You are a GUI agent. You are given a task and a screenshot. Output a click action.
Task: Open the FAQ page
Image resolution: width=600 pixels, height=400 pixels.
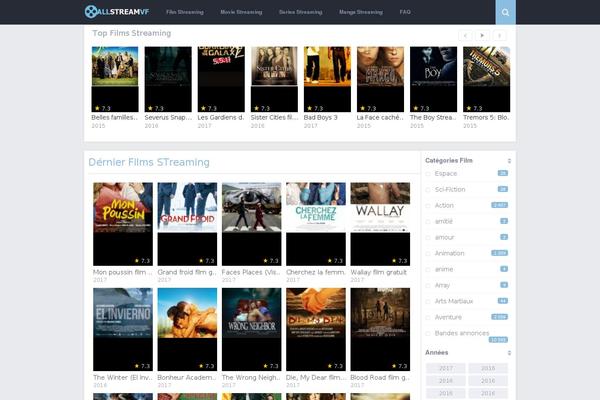(405, 12)
